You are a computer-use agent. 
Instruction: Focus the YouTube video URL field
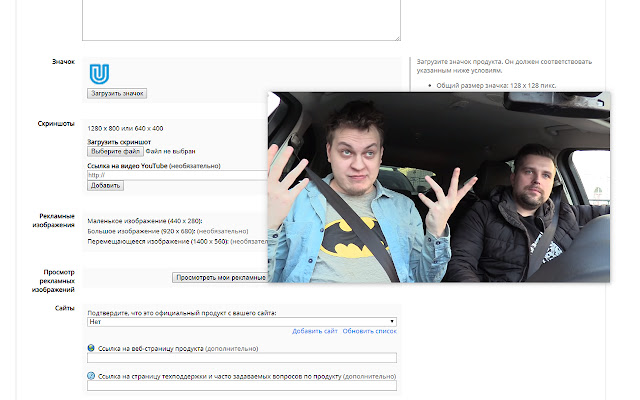click(x=177, y=175)
